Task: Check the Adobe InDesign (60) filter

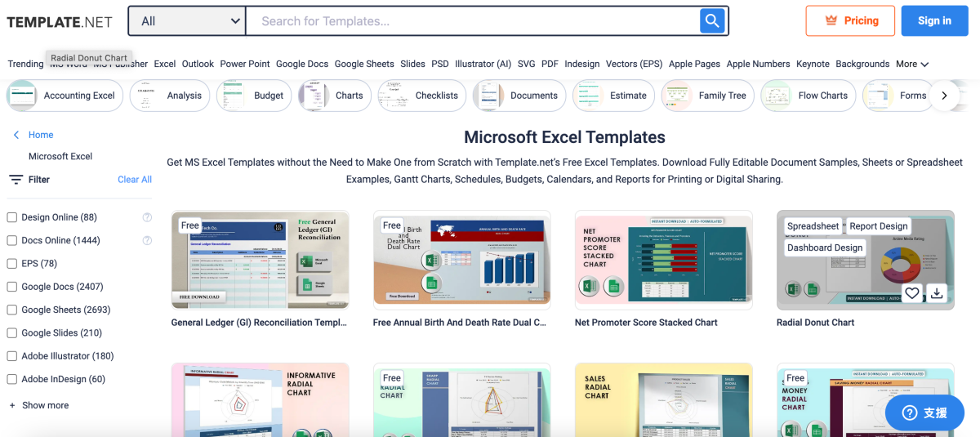Action: point(12,379)
